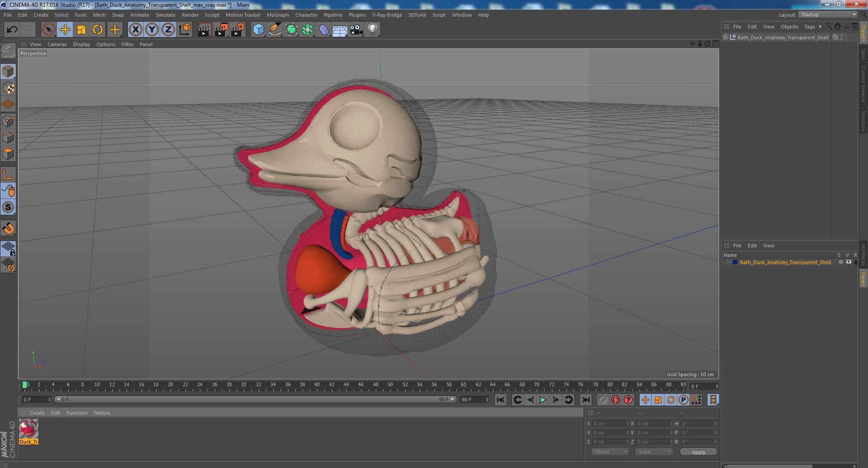Select the Live Selection tool
868x468 pixels.
click(x=48, y=30)
